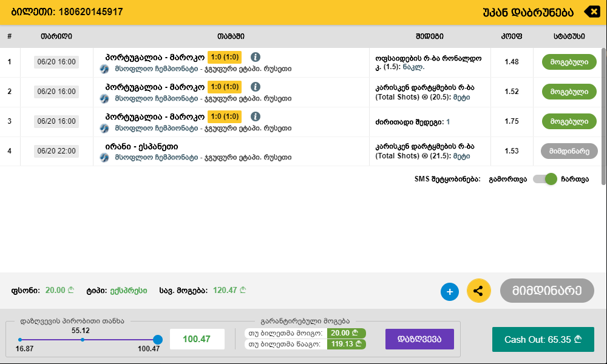Click ექსპრესი bet type value
Viewport: 607px width, 364px height.
pyautogui.click(x=129, y=291)
